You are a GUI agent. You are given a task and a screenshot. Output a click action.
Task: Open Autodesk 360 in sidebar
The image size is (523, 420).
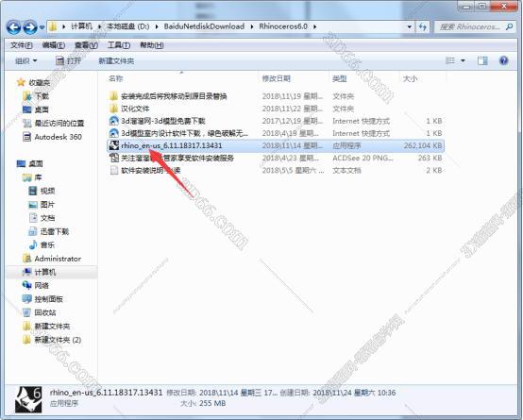[x=58, y=137]
